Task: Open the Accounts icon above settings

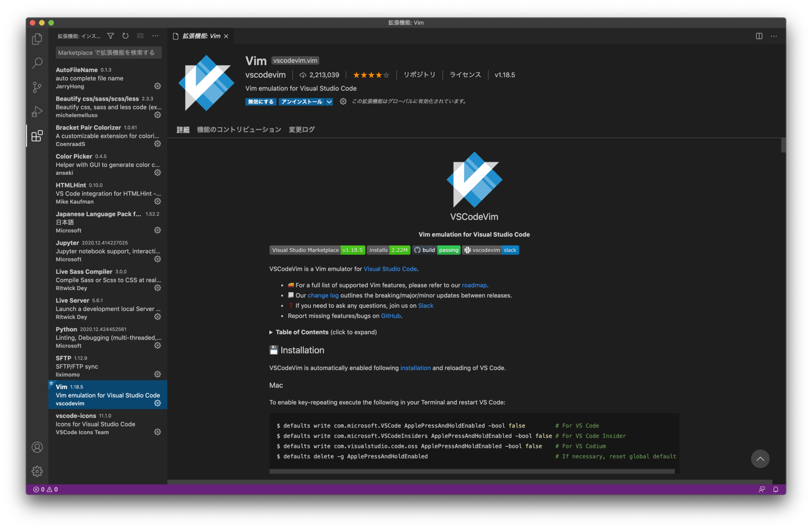Action: click(x=36, y=447)
